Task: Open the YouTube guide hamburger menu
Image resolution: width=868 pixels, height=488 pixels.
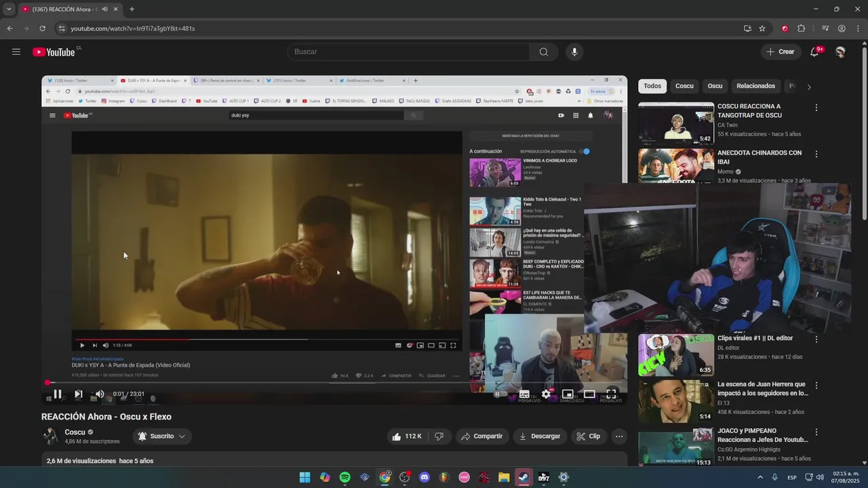Action: (16, 52)
